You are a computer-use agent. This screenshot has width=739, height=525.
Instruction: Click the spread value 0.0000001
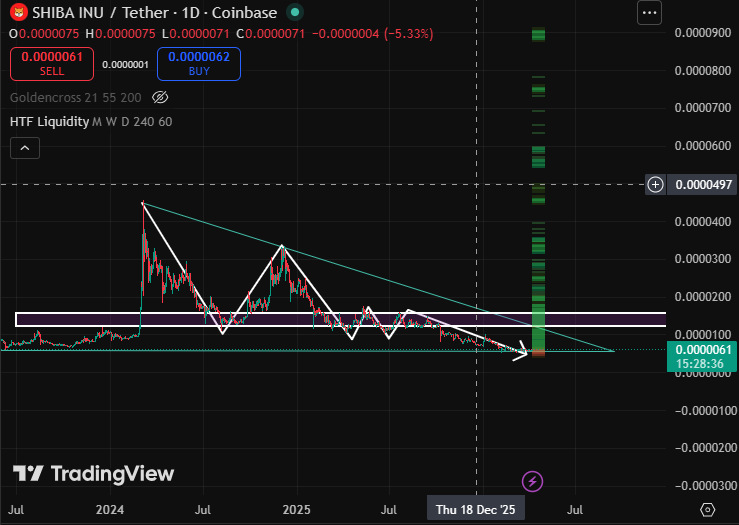125,65
